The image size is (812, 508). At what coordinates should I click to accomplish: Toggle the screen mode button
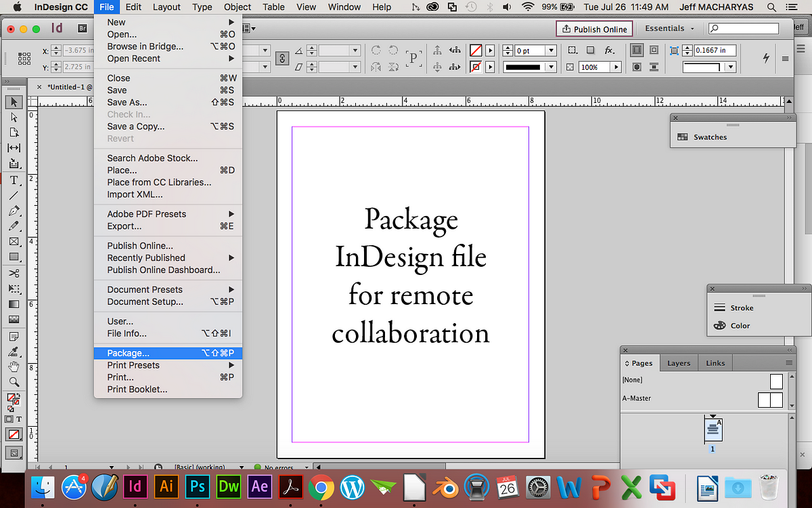(14, 452)
